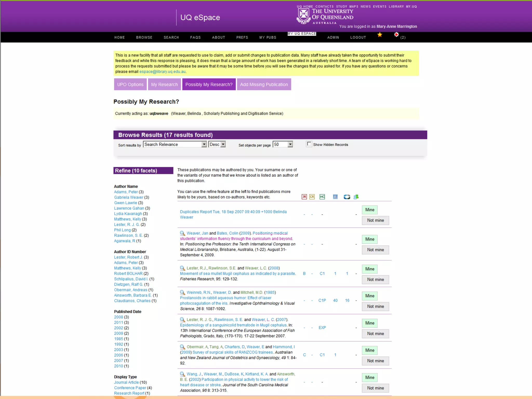The width and height of the screenshot is (532, 399).
Task: Click the red arrow workflow icon
Action: point(396,35)
